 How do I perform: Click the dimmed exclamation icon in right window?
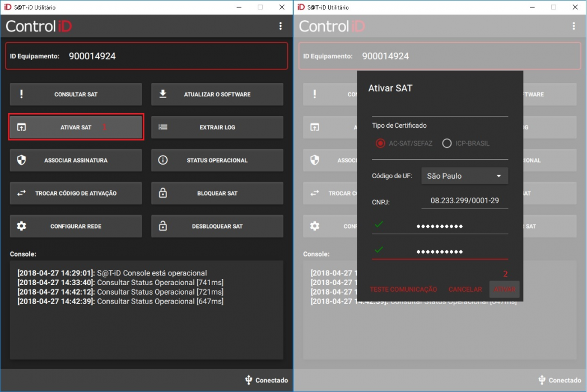tap(314, 94)
